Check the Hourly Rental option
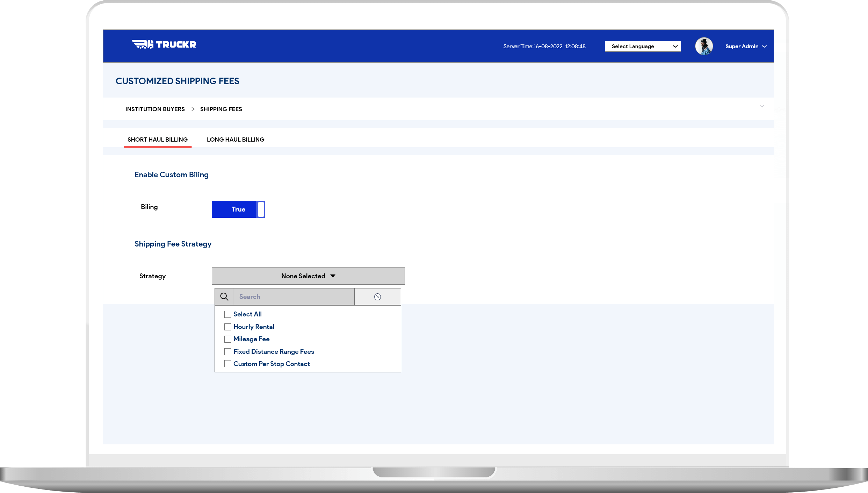The height and width of the screenshot is (493, 868). [x=228, y=327]
